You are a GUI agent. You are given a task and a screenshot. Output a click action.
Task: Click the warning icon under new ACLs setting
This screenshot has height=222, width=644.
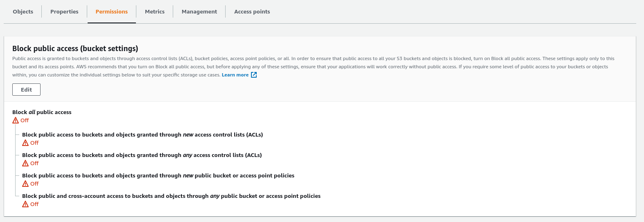coord(25,143)
